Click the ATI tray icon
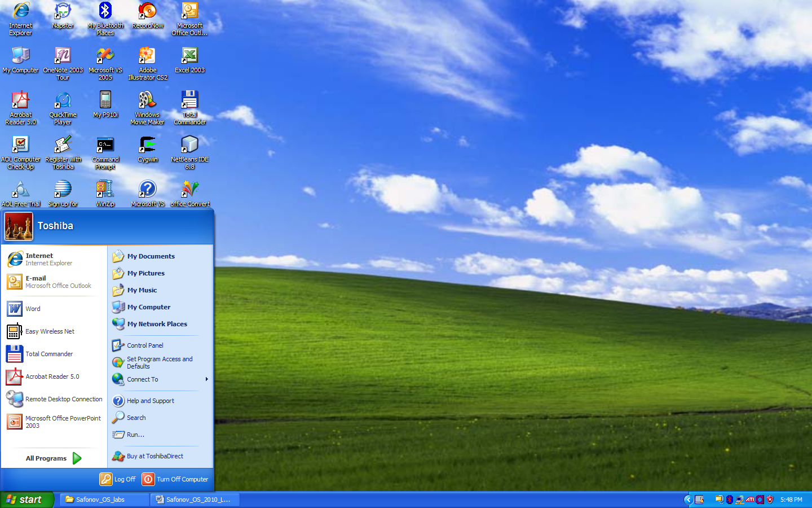The width and height of the screenshot is (812, 508). [750, 500]
